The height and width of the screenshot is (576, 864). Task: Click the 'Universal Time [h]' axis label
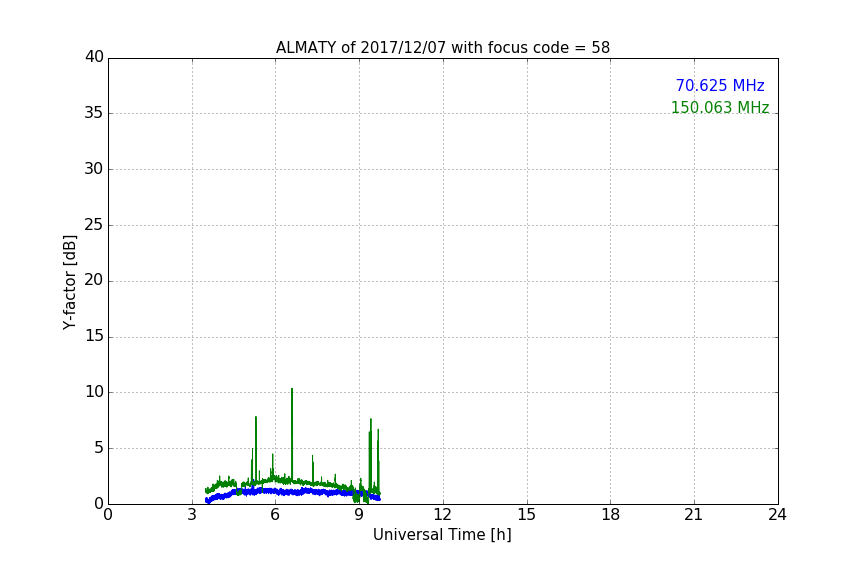[x=442, y=535]
